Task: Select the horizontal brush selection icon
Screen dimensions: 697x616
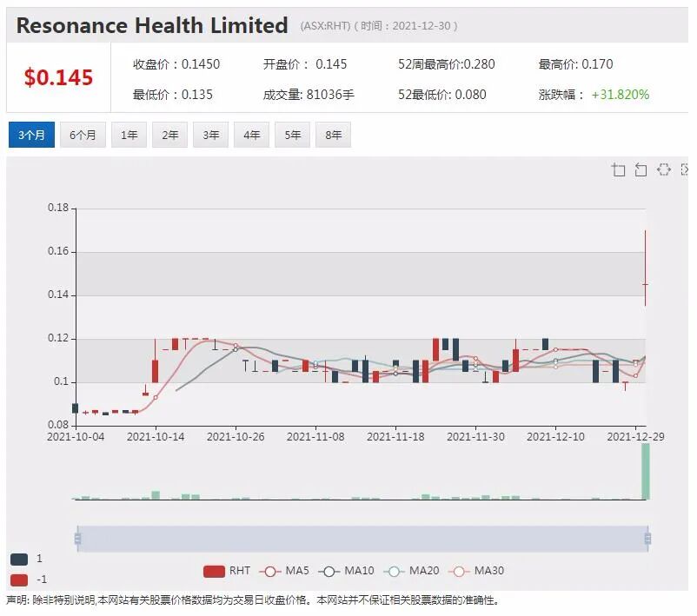Action: (x=664, y=169)
